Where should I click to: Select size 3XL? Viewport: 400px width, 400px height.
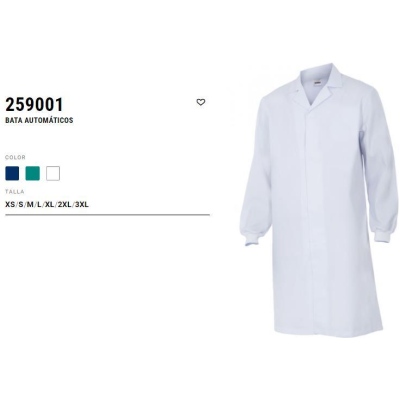point(82,205)
